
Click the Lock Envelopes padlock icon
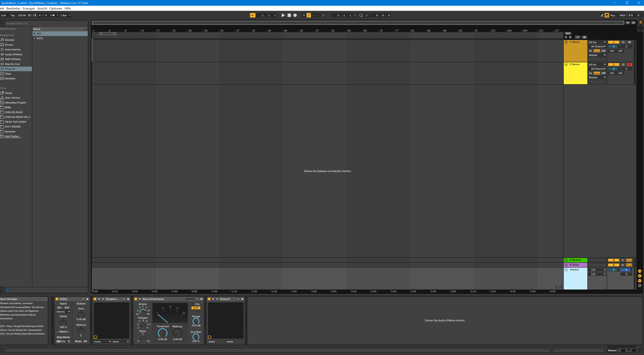[x=584, y=37]
